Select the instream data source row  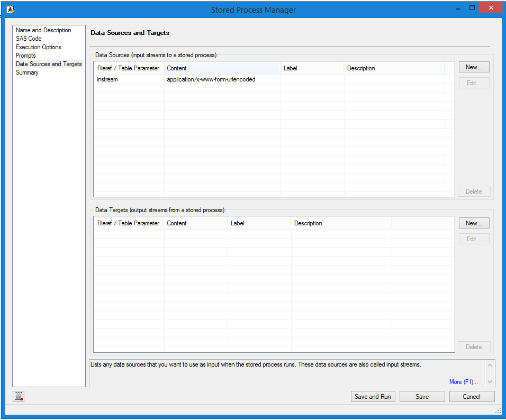point(107,79)
